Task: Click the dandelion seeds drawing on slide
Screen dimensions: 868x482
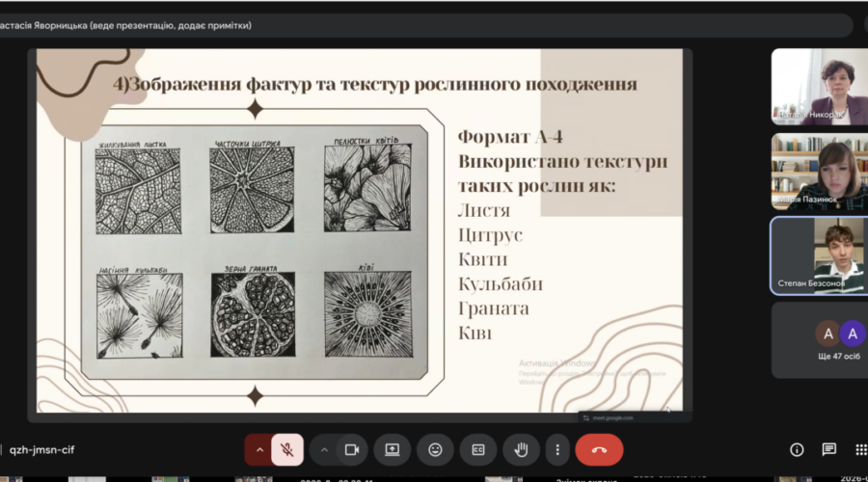Action: click(140, 316)
